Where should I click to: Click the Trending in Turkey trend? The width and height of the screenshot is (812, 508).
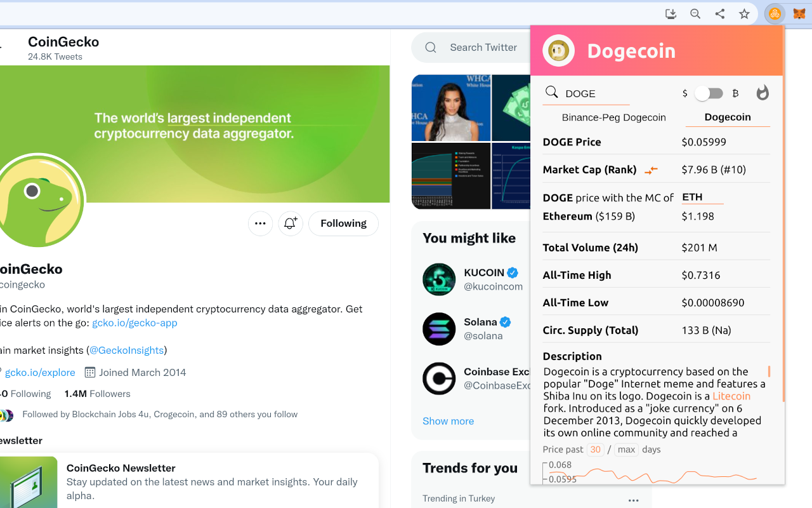point(459,498)
